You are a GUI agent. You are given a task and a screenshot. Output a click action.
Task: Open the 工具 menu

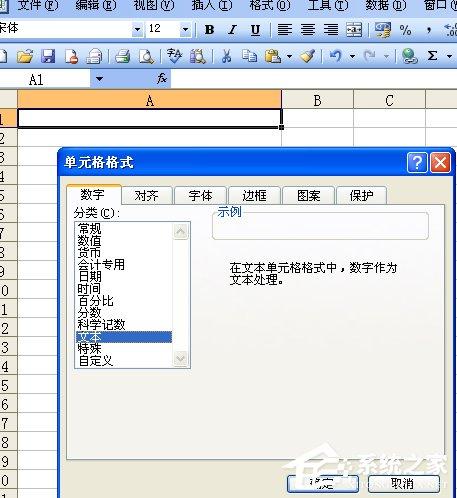pyautogui.click(x=328, y=6)
